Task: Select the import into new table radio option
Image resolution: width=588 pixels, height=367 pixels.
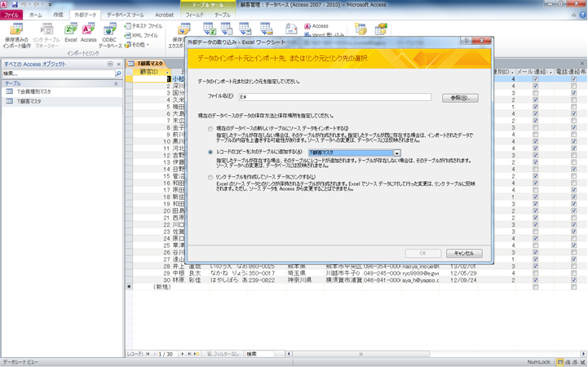Action: coord(211,128)
